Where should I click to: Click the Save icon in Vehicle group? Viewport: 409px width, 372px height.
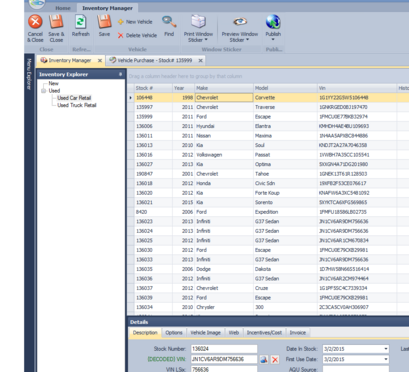(x=104, y=22)
